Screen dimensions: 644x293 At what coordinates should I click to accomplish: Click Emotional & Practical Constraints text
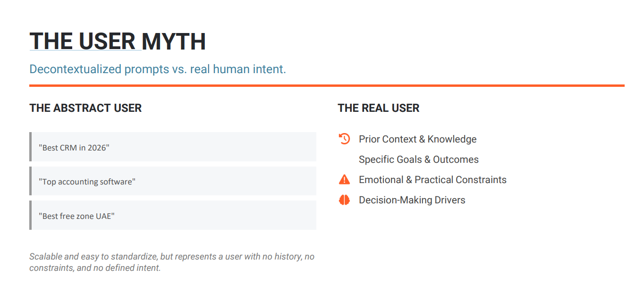(432, 180)
